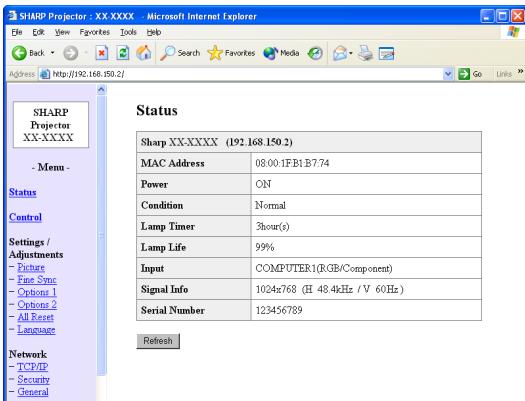Image resolution: width=525 pixels, height=401 pixels.
Task: Click the Edit page icon in toolbar
Action: coord(386,53)
